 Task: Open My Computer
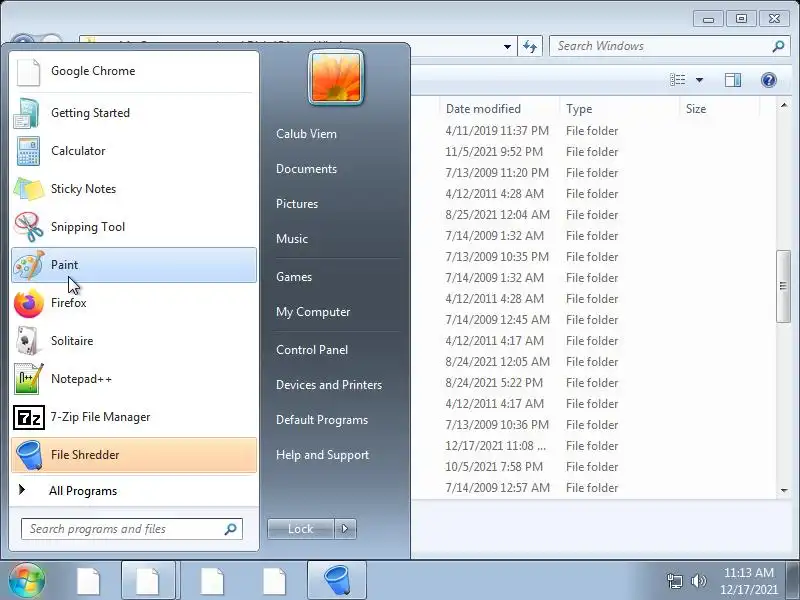[313, 312]
